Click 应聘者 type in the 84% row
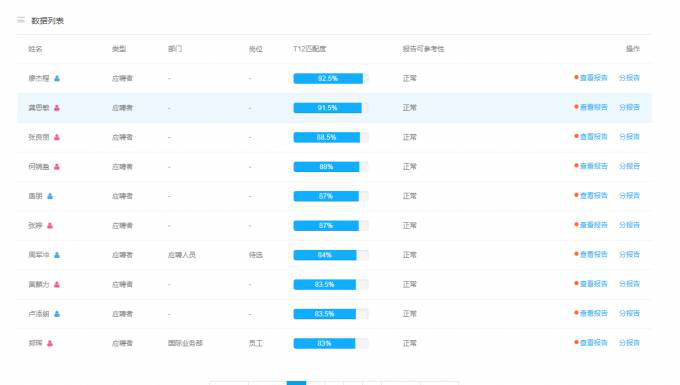Image resolution: width=680 pixels, height=385 pixels. pos(122,255)
